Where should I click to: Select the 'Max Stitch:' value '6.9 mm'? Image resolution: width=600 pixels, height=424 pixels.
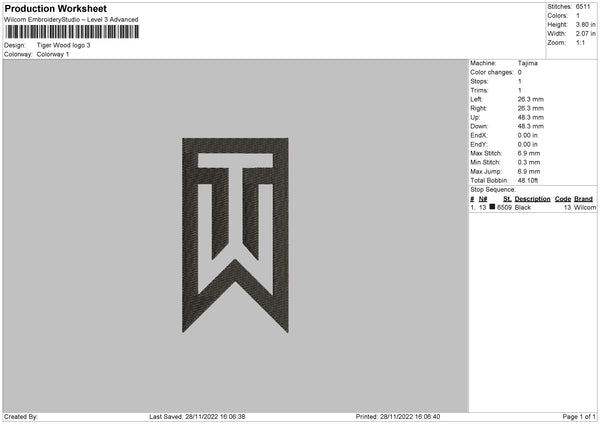tap(529, 153)
